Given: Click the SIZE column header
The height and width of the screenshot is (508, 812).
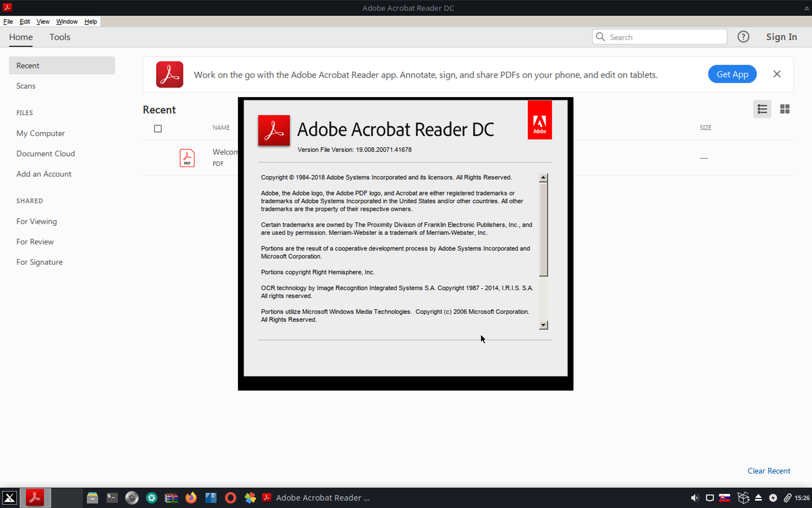Looking at the screenshot, I should click(x=705, y=128).
